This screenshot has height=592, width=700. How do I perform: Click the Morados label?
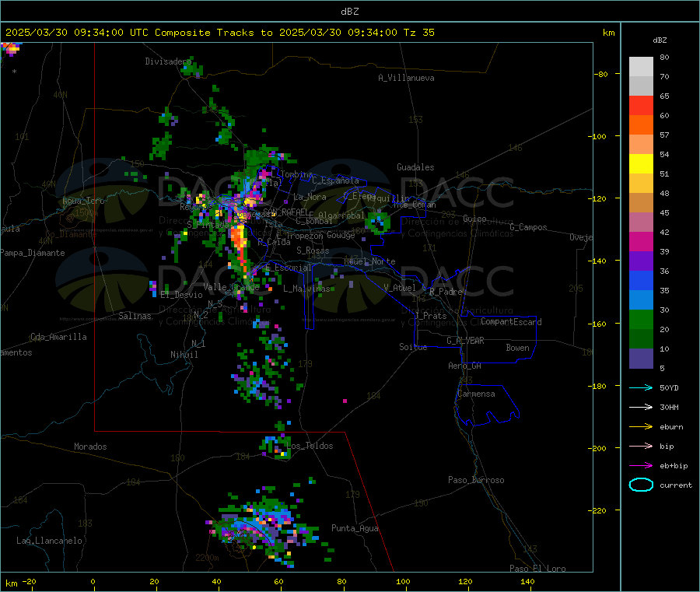(x=90, y=447)
